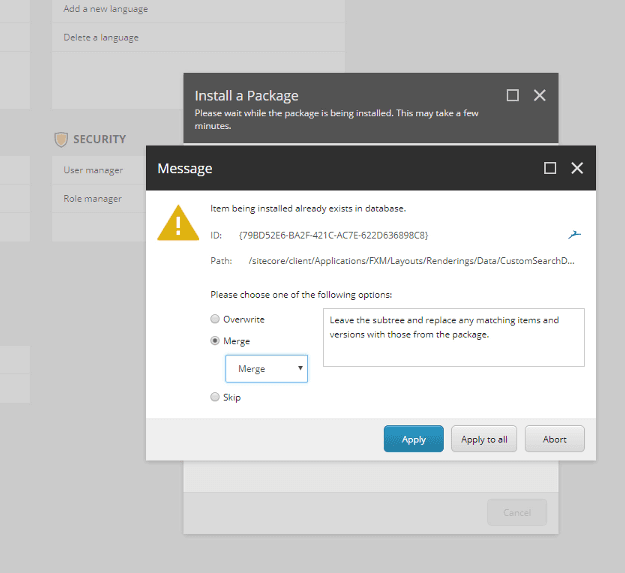This screenshot has width=625, height=573.
Task: Maximize the Install a Package window
Action: 513,95
